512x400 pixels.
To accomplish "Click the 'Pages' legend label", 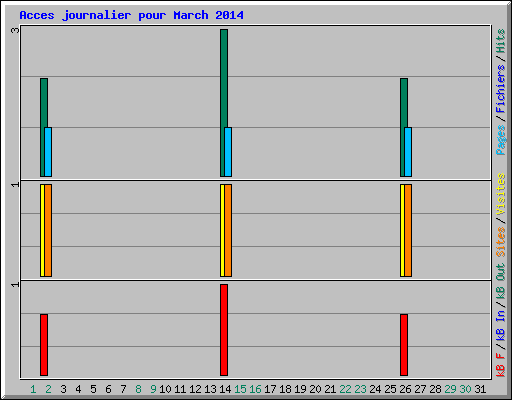I will click(501, 140).
